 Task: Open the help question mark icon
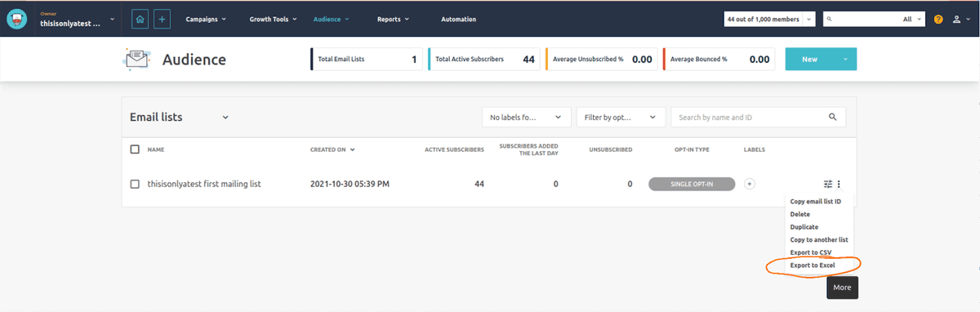[938, 19]
